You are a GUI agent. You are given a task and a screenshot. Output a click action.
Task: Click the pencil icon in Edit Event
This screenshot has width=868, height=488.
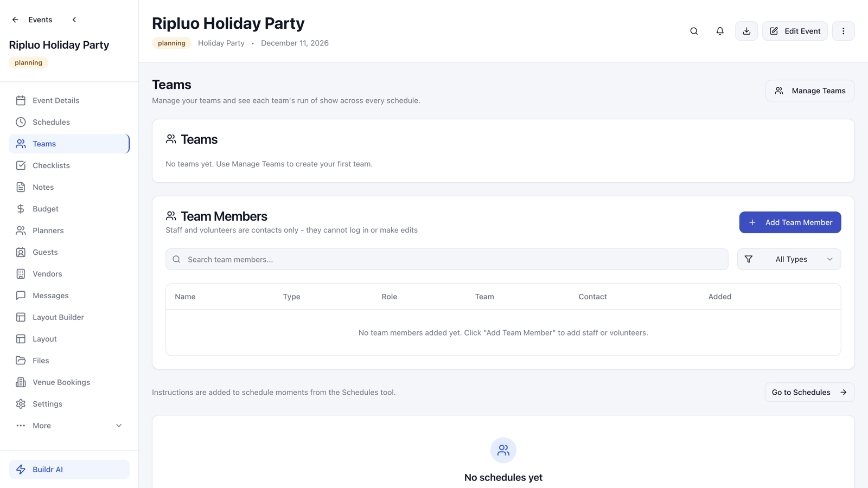click(x=774, y=31)
